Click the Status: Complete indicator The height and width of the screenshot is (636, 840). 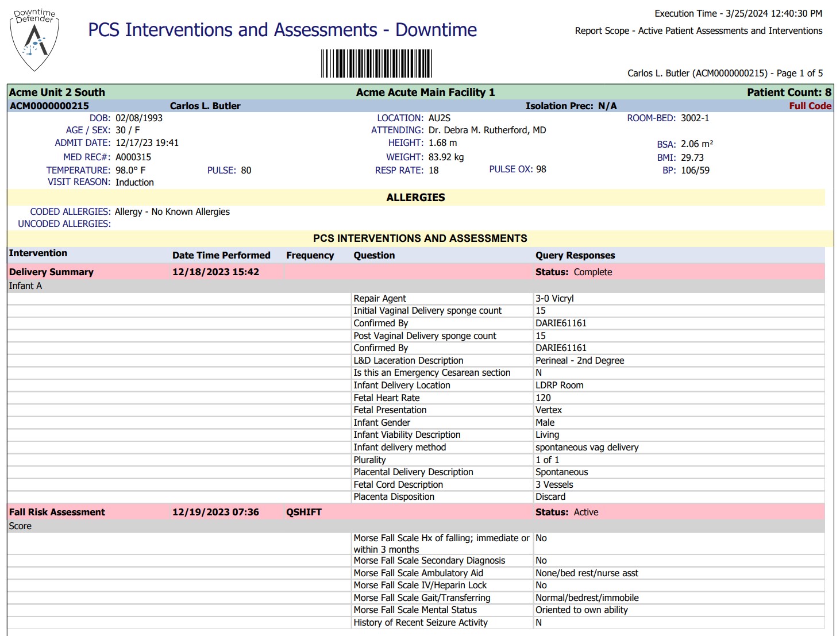point(575,272)
